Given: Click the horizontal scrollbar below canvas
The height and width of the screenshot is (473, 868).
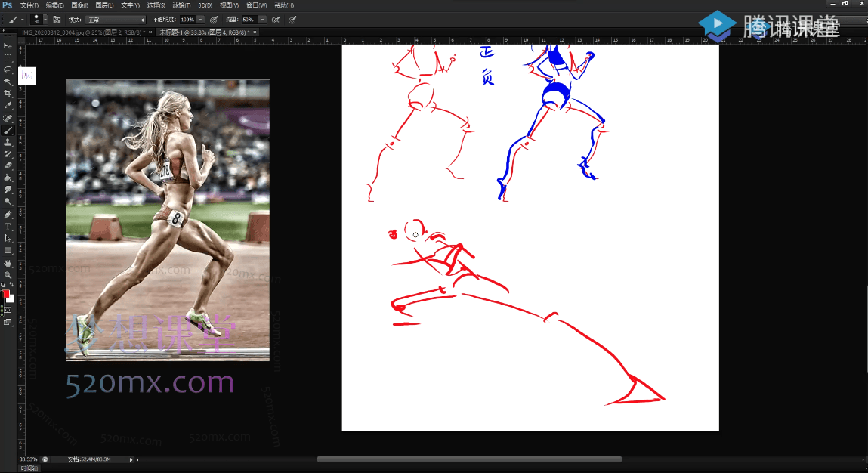Looking at the screenshot, I should point(468,459).
